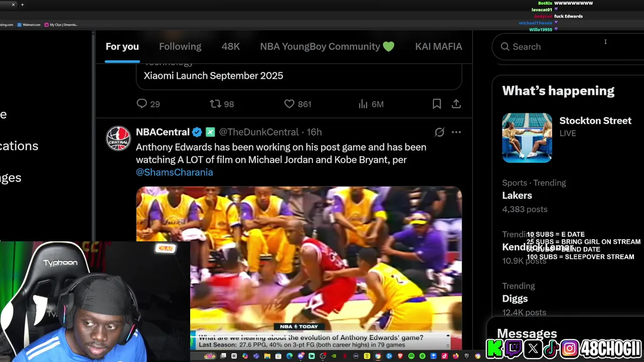Open Walmart.com bookmark
Screen dimensions: 644x362
[x=29, y=25]
